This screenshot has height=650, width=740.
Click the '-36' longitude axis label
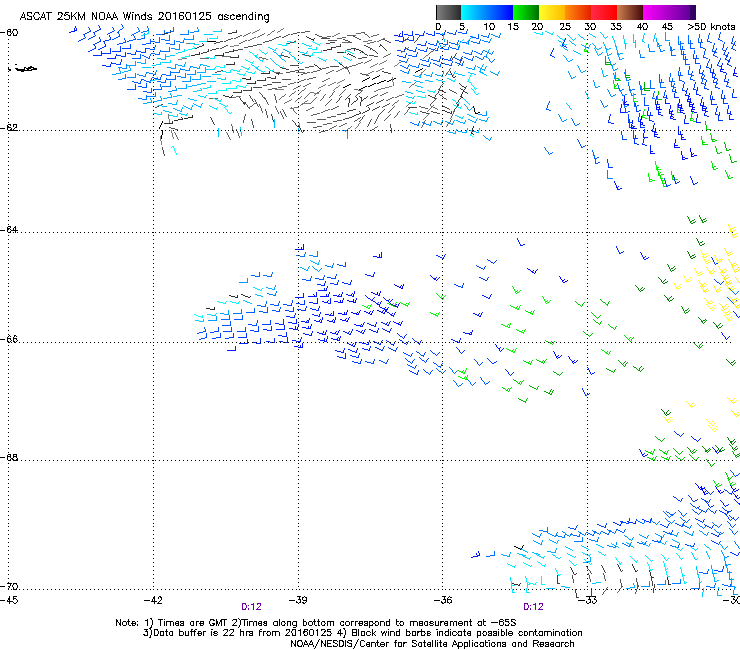coord(443,600)
